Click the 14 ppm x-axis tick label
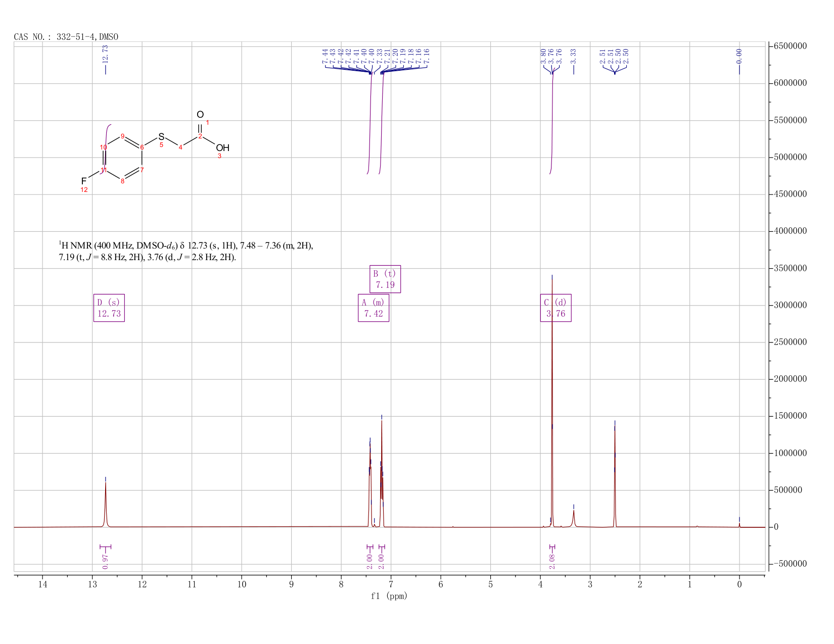 [x=42, y=584]
